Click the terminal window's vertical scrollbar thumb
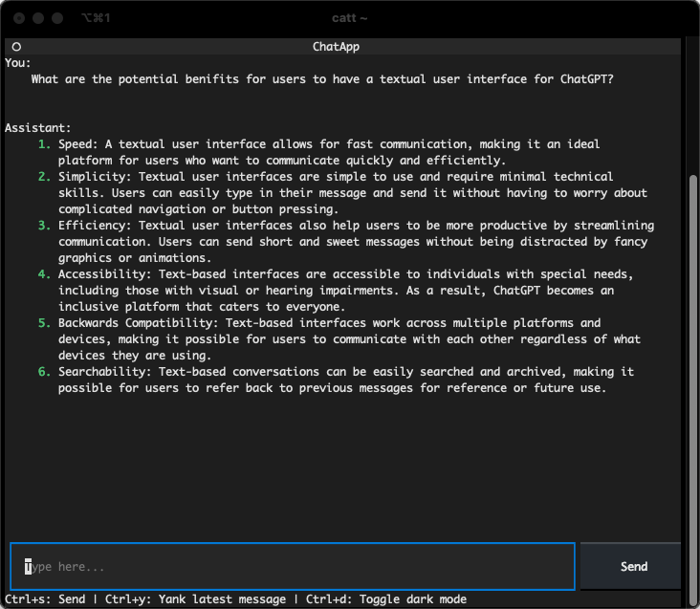 point(691,382)
